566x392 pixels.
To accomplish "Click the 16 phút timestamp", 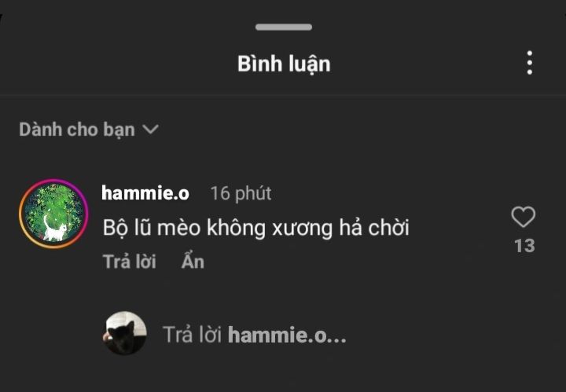I will coord(241,193).
